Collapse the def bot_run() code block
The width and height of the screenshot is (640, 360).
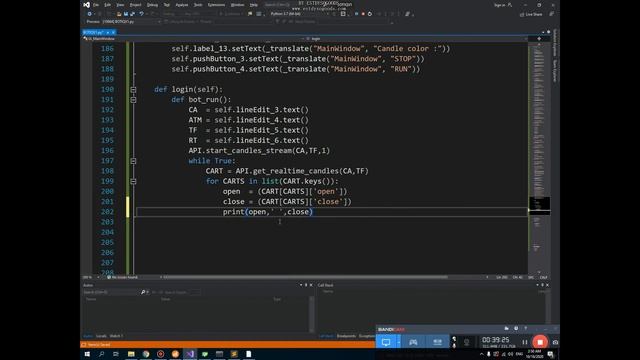click(133, 100)
